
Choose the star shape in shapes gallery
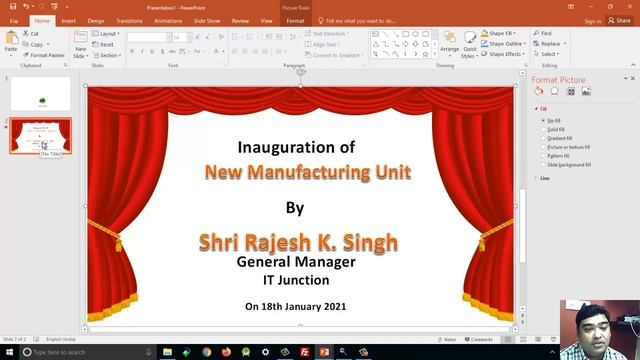(425, 54)
